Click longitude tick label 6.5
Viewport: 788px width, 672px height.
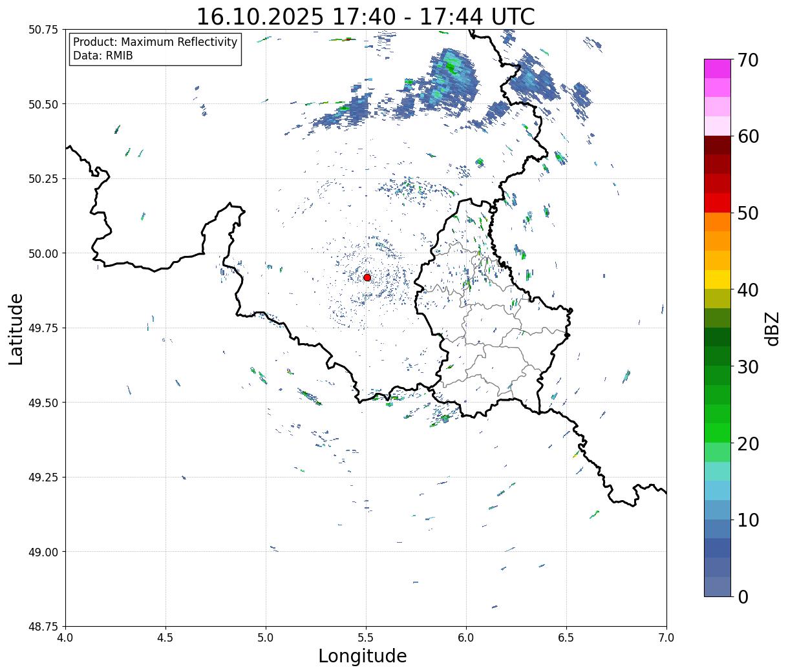point(566,638)
